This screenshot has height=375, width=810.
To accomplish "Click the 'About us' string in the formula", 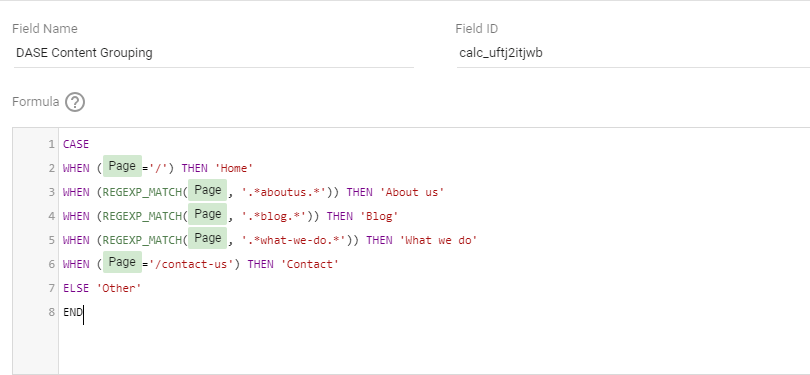I will [412, 192].
